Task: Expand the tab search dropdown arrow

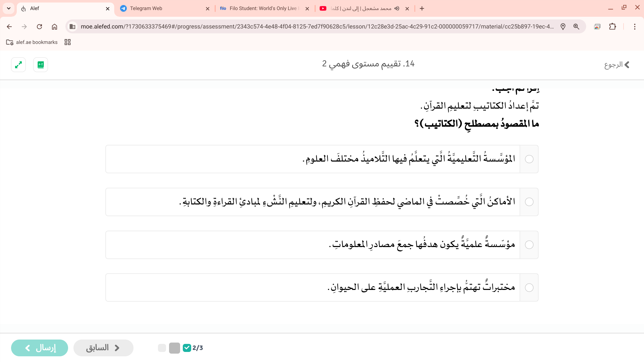Action: [x=9, y=8]
